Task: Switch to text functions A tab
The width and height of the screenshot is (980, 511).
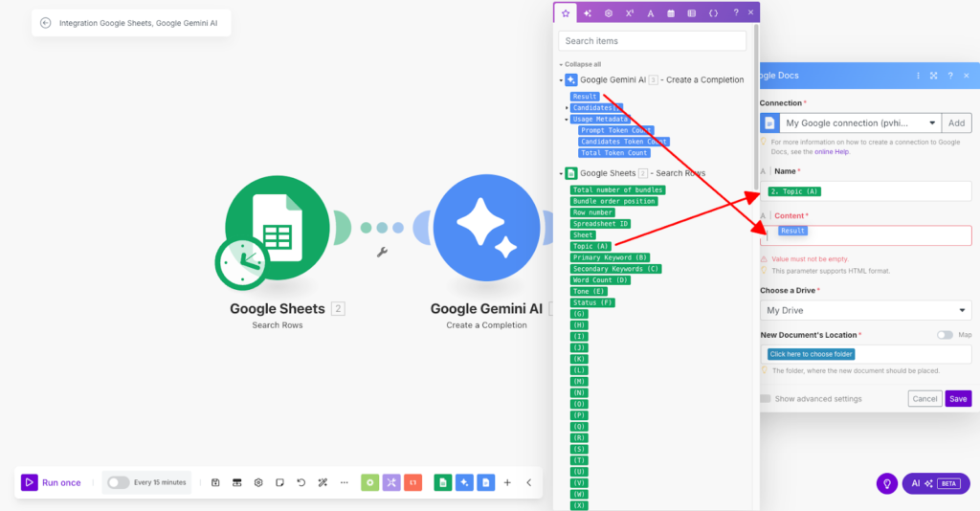Action: pos(651,13)
